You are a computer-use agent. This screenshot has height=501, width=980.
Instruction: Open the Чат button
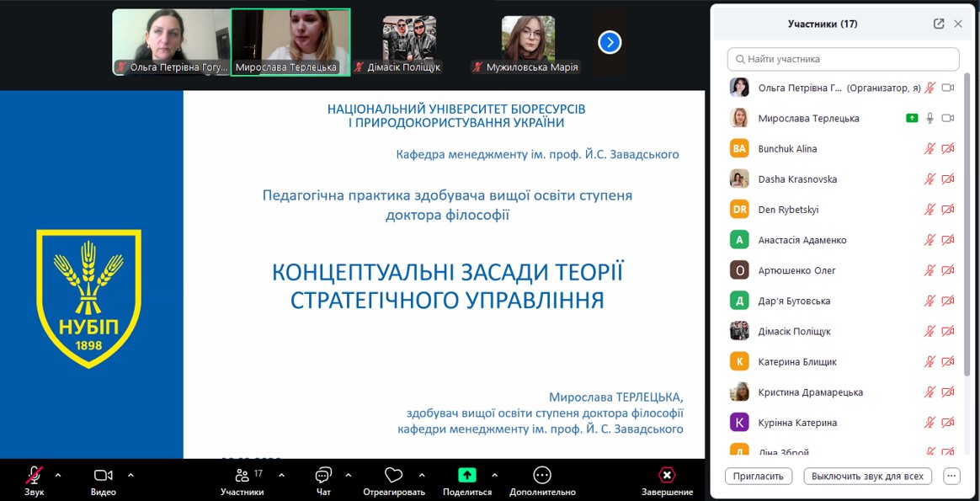[323, 481]
